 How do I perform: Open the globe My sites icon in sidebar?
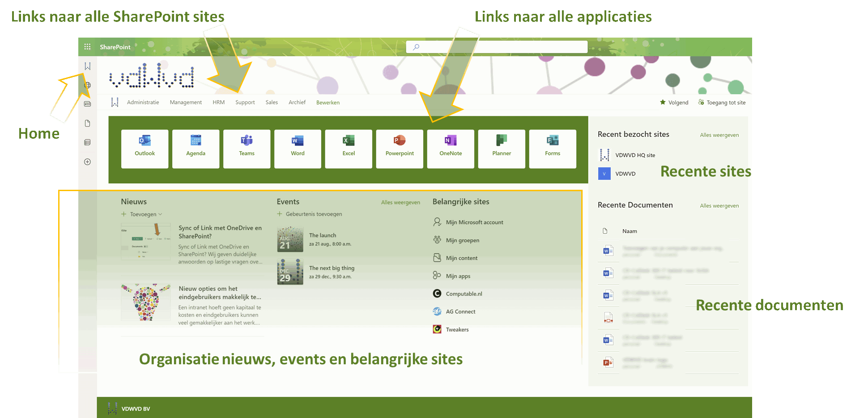(88, 85)
